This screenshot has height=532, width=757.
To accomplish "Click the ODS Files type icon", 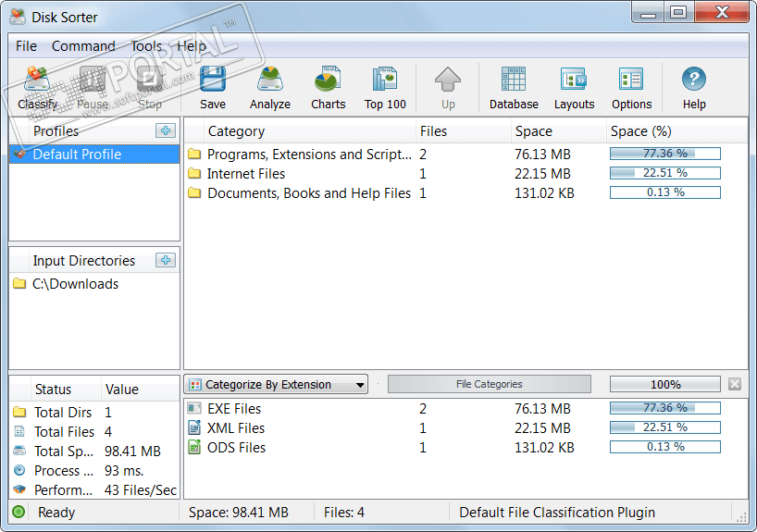I will [x=194, y=448].
